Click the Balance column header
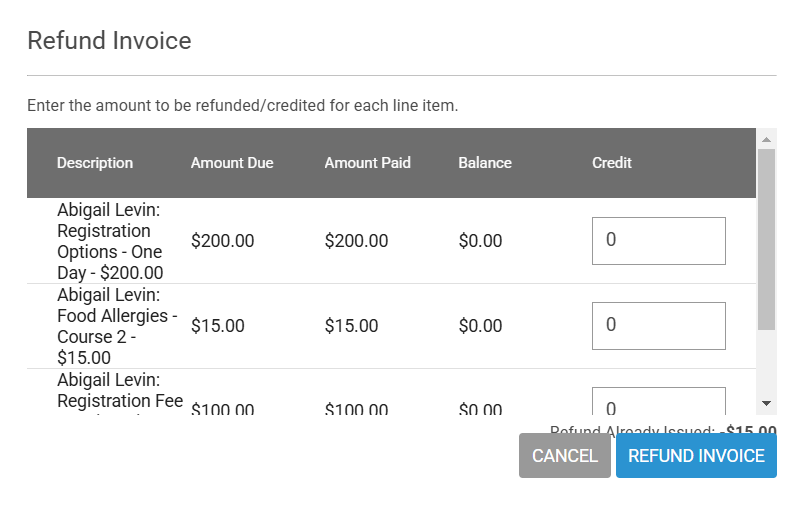 (485, 163)
